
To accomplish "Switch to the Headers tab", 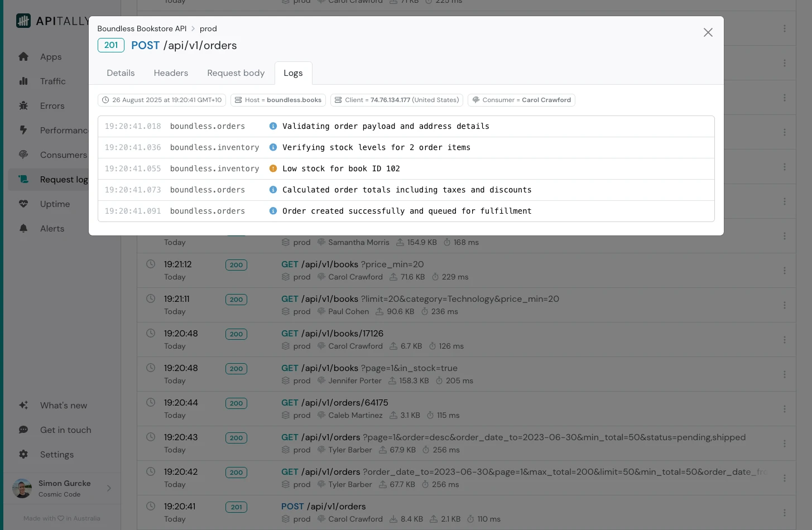I will point(171,73).
